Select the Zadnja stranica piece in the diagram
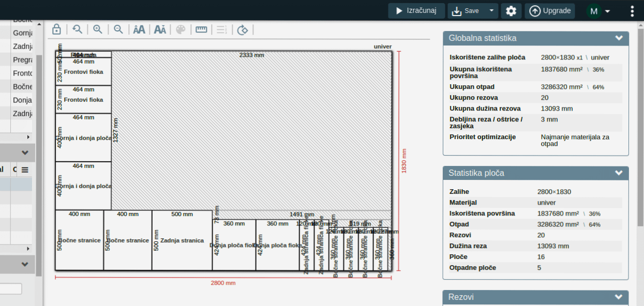This screenshot has height=306, width=644. [182, 240]
